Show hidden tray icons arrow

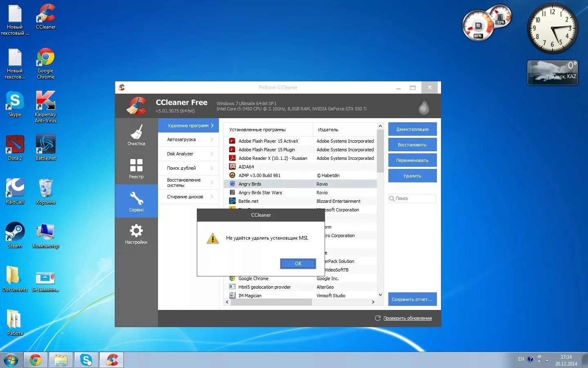[547, 360]
